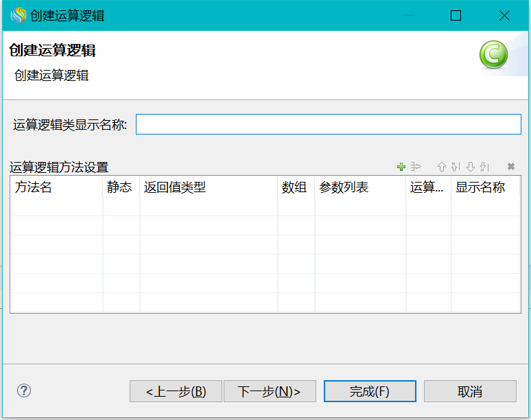Screen dimensions: 531x420
Task: Click the insert row icon beside the plus
Action: (415, 167)
